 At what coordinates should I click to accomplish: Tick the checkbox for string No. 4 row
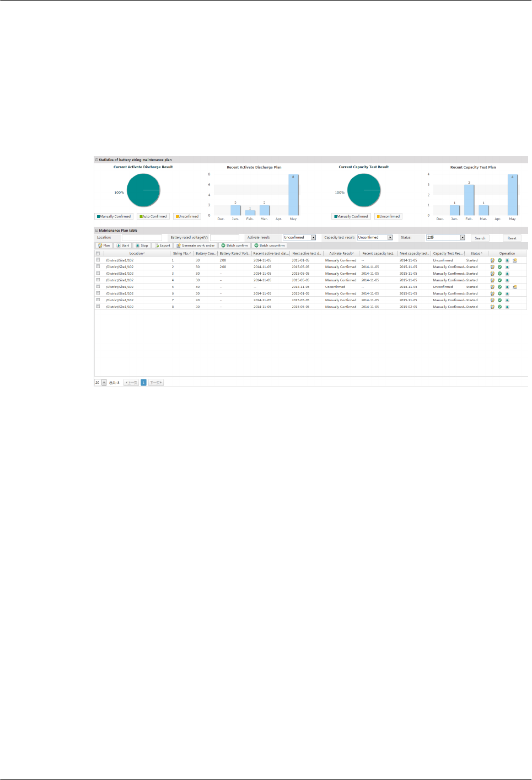click(98, 280)
